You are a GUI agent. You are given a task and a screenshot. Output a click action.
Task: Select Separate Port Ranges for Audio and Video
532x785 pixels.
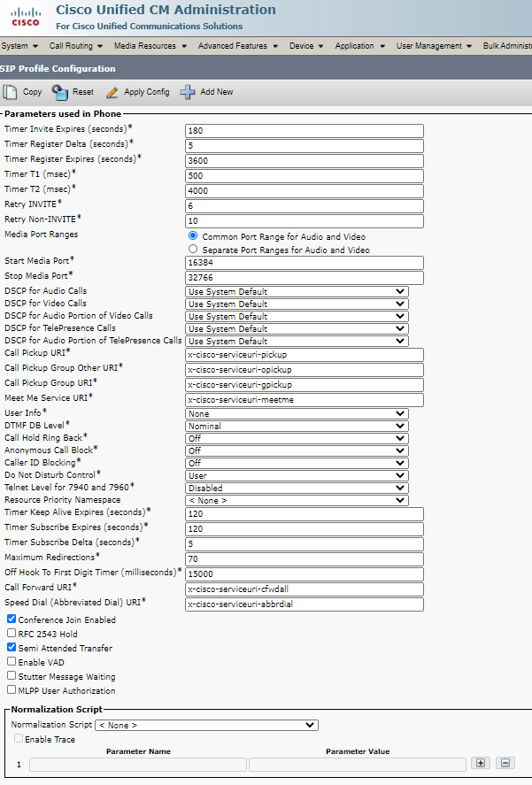(x=193, y=250)
